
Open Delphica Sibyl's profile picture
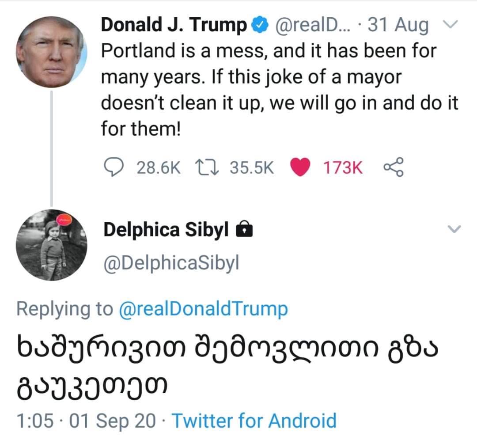click(52, 245)
